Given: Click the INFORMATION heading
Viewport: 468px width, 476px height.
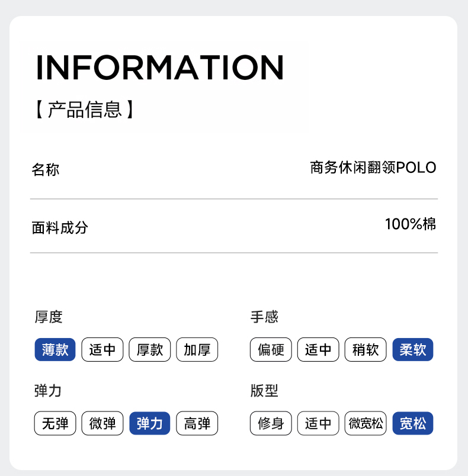Looking at the screenshot, I should pyautogui.click(x=160, y=67).
